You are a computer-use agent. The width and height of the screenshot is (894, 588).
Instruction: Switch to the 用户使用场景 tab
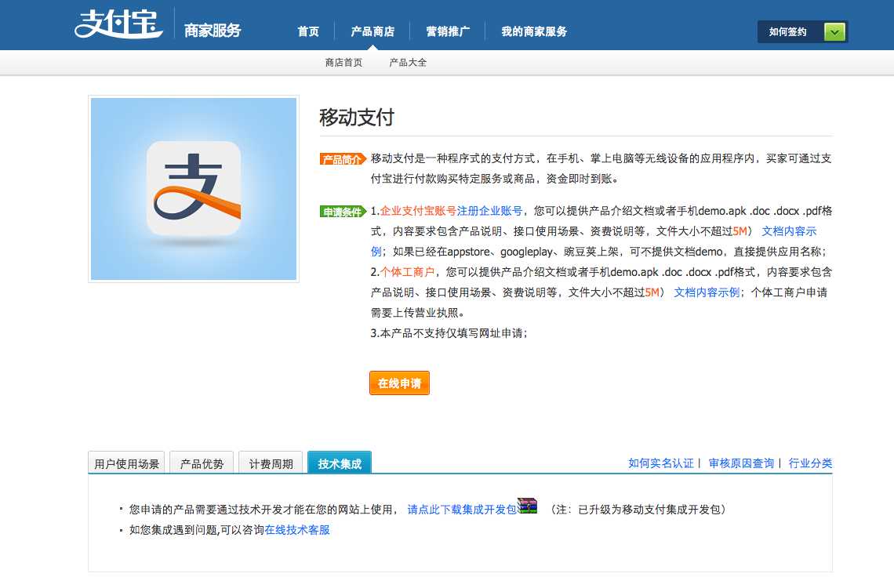click(x=126, y=463)
